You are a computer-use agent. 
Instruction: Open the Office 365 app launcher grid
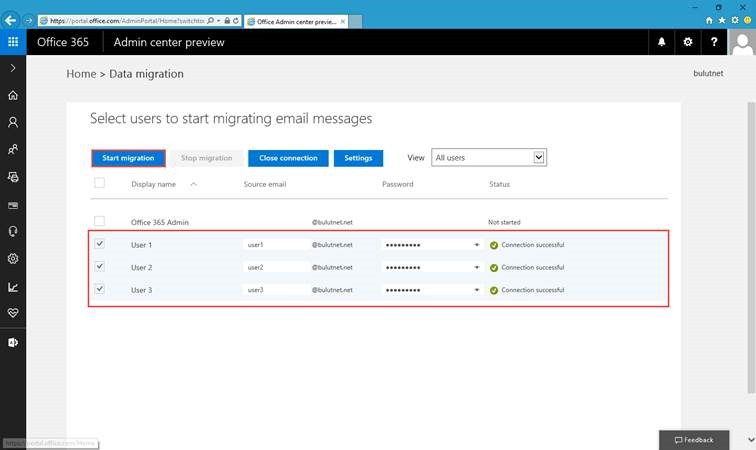[13, 42]
